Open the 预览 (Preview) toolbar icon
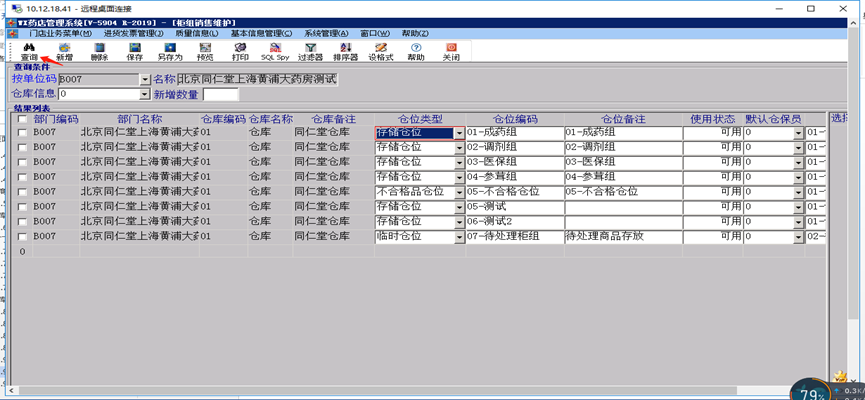Screen dimensions: 865x400 click(205, 48)
